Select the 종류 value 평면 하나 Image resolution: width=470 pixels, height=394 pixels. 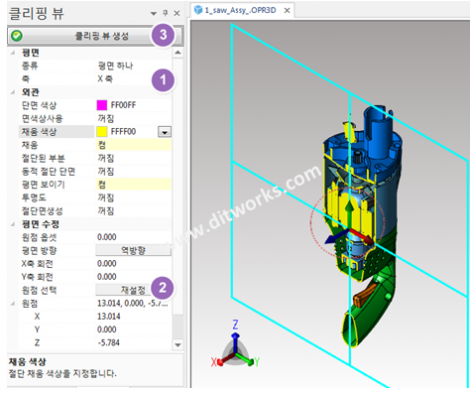pyautogui.click(x=115, y=66)
